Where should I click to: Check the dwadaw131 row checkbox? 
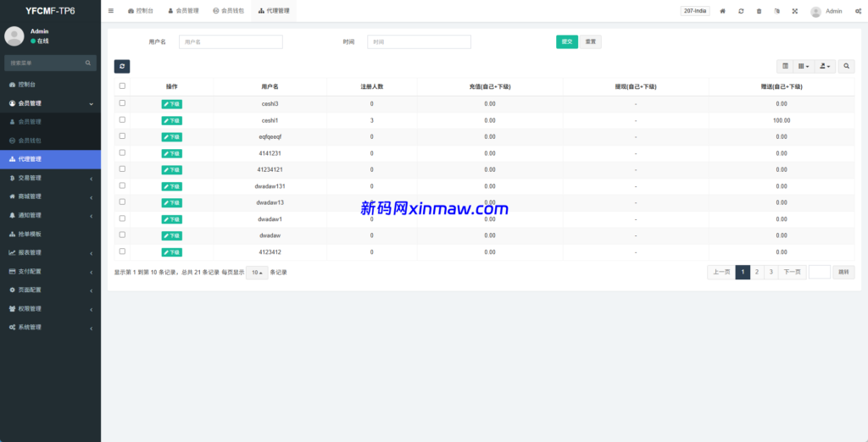[x=122, y=185]
